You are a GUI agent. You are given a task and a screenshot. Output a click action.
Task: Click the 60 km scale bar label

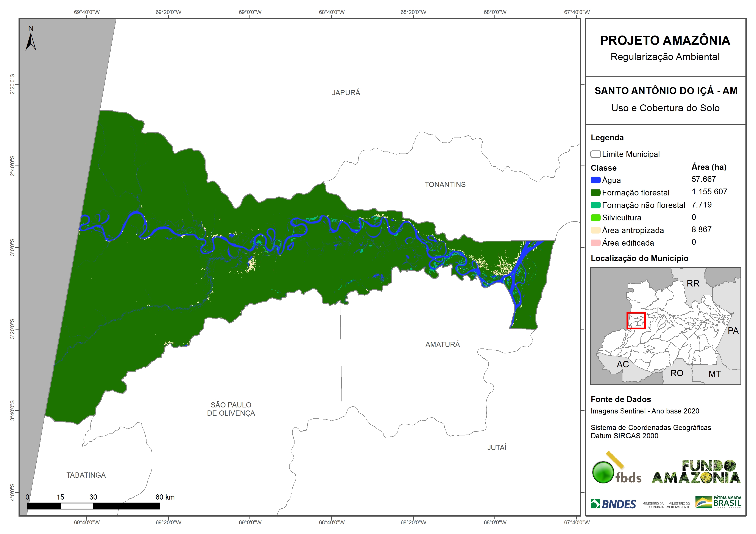[165, 497]
